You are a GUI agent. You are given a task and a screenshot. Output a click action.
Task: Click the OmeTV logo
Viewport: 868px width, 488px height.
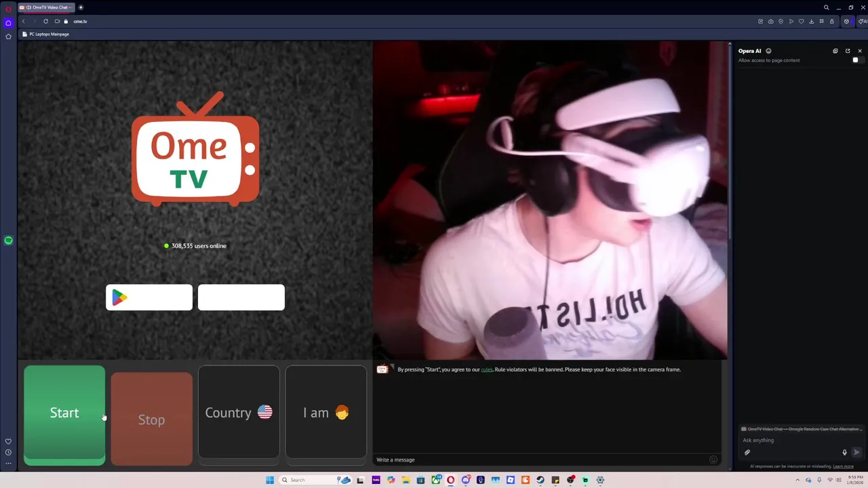[195, 149]
